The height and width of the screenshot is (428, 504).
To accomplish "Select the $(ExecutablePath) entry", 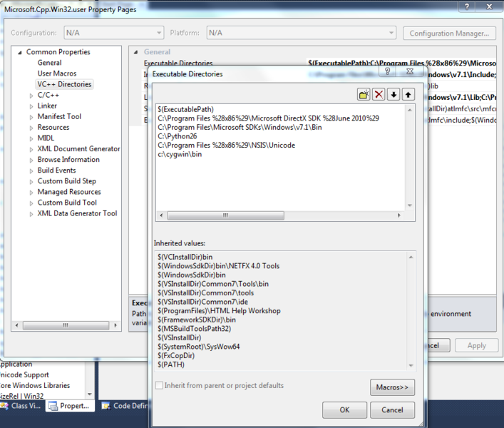I will click(x=186, y=109).
